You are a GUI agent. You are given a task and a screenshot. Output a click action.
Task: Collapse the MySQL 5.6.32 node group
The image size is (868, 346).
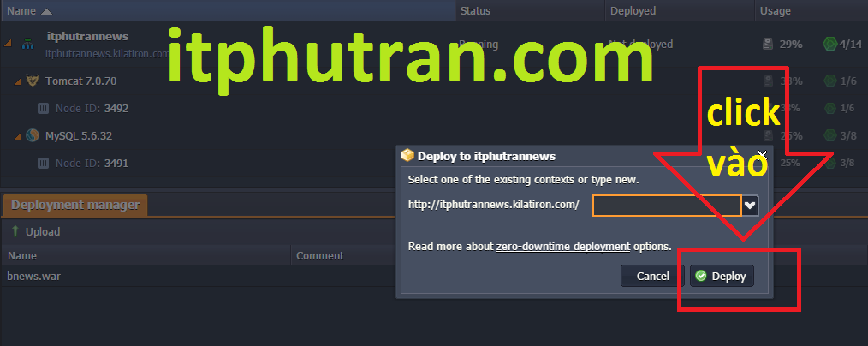click(x=18, y=135)
